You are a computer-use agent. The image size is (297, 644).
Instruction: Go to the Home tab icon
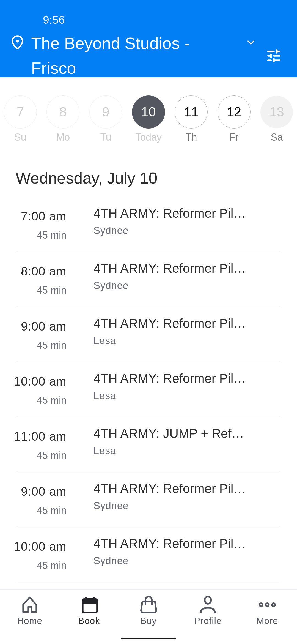30,605
